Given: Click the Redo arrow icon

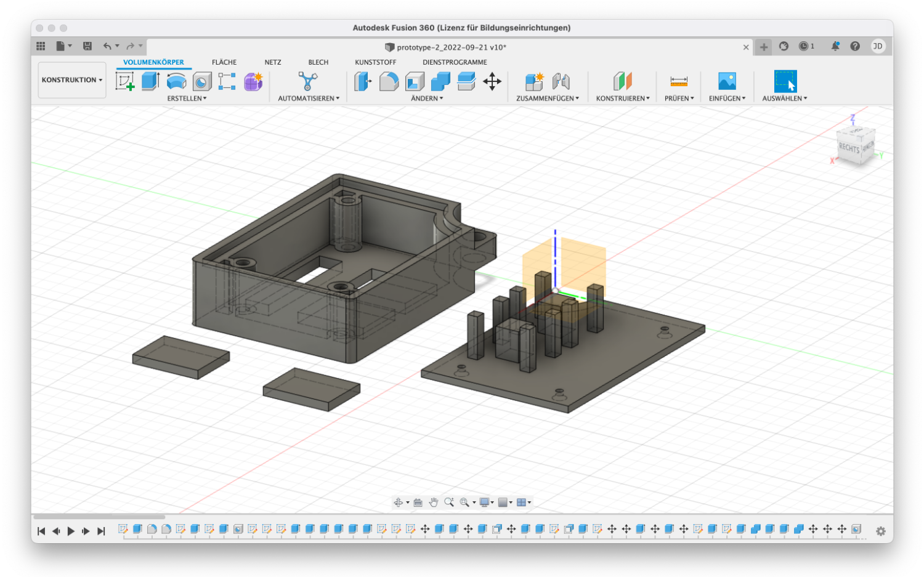Looking at the screenshot, I should 130,46.
